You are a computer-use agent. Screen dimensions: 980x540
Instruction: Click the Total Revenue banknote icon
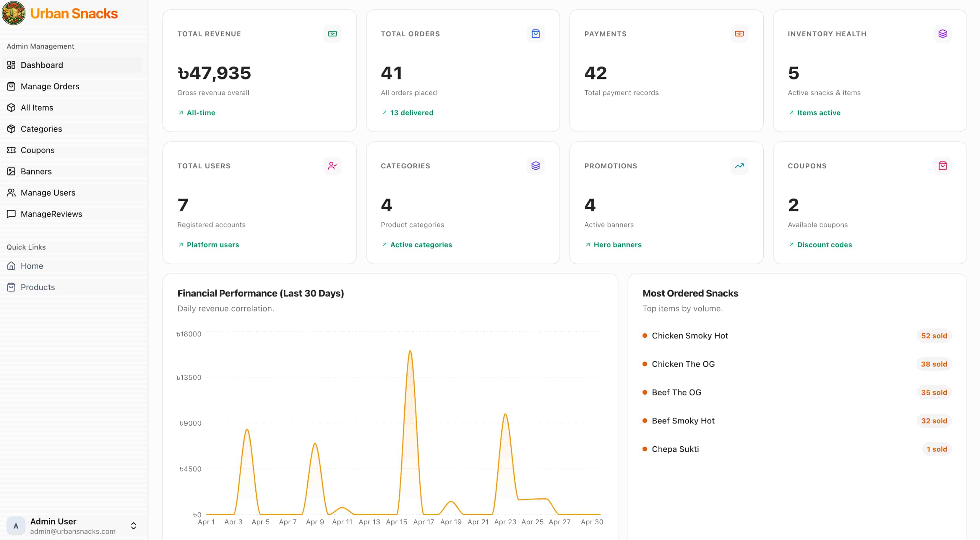click(332, 34)
